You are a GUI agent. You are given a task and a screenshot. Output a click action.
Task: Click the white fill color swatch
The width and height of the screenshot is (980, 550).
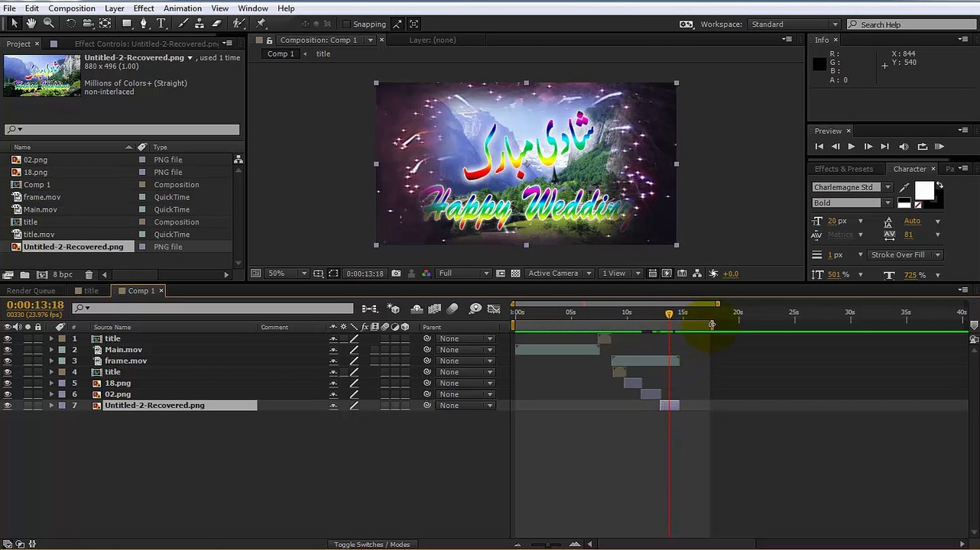click(923, 189)
